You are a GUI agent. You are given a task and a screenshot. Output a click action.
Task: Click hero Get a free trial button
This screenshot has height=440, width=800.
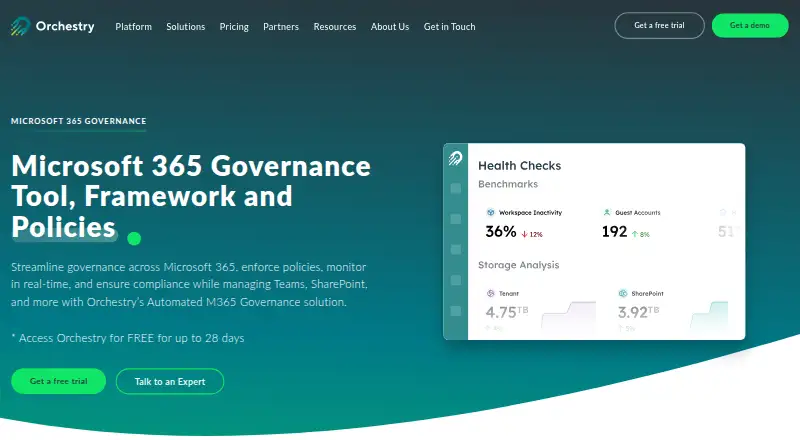(59, 381)
